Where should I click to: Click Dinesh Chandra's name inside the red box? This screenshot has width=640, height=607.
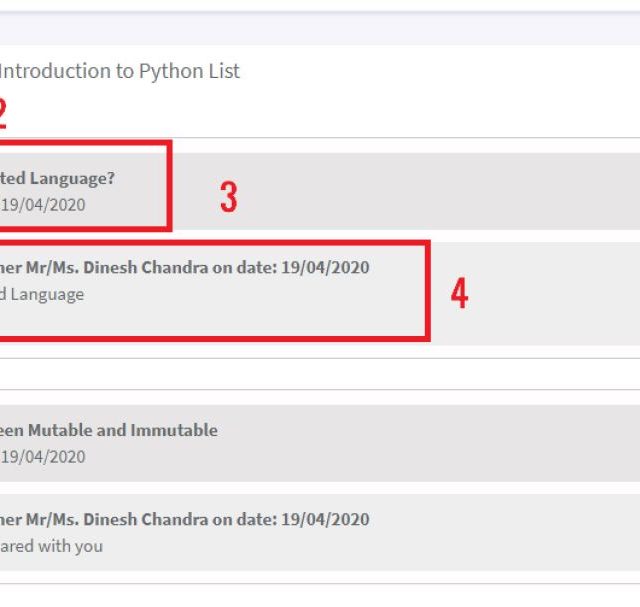coord(146,267)
